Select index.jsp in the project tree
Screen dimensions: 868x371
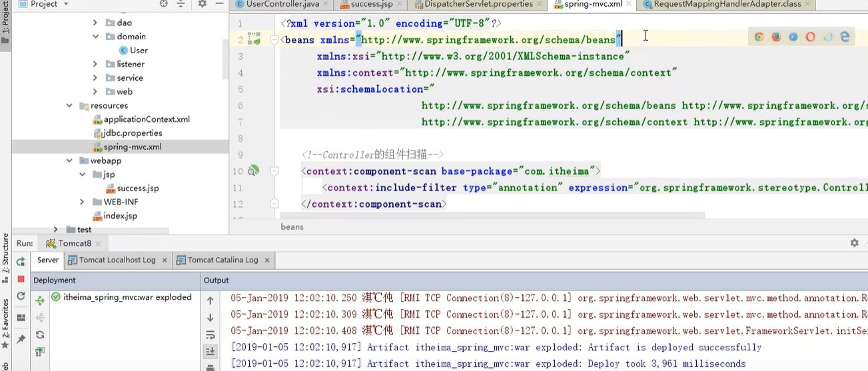pos(115,216)
